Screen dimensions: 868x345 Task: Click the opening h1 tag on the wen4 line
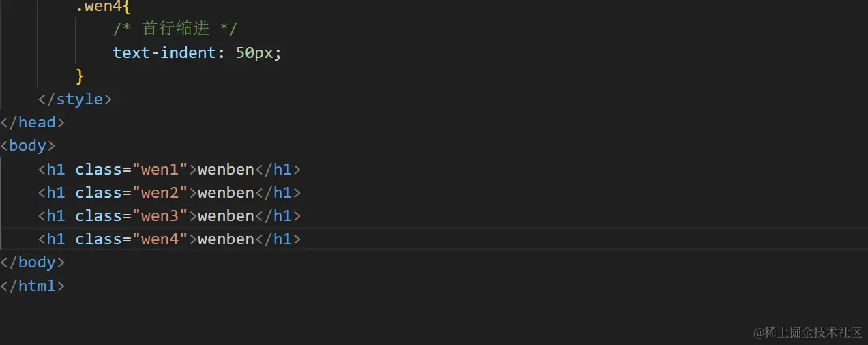(x=52, y=239)
